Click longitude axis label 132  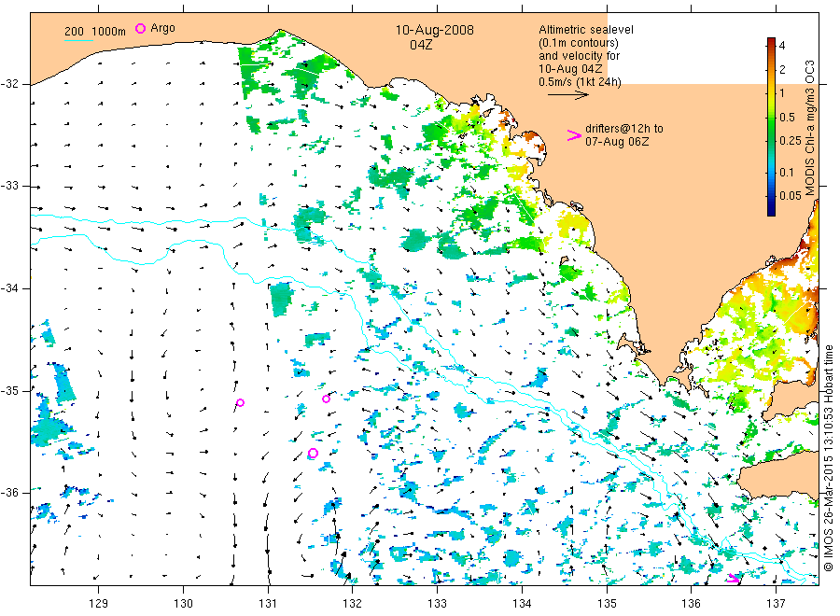353,604
